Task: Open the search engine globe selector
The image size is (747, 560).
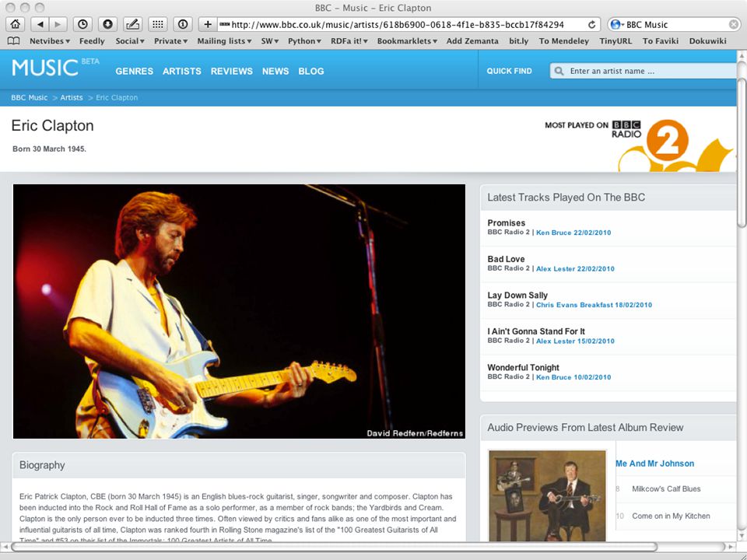Action: 617,24
